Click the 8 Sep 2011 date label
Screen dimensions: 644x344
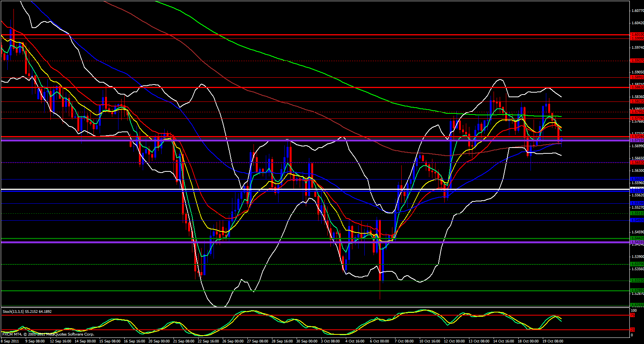pyautogui.click(x=10, y=341)
